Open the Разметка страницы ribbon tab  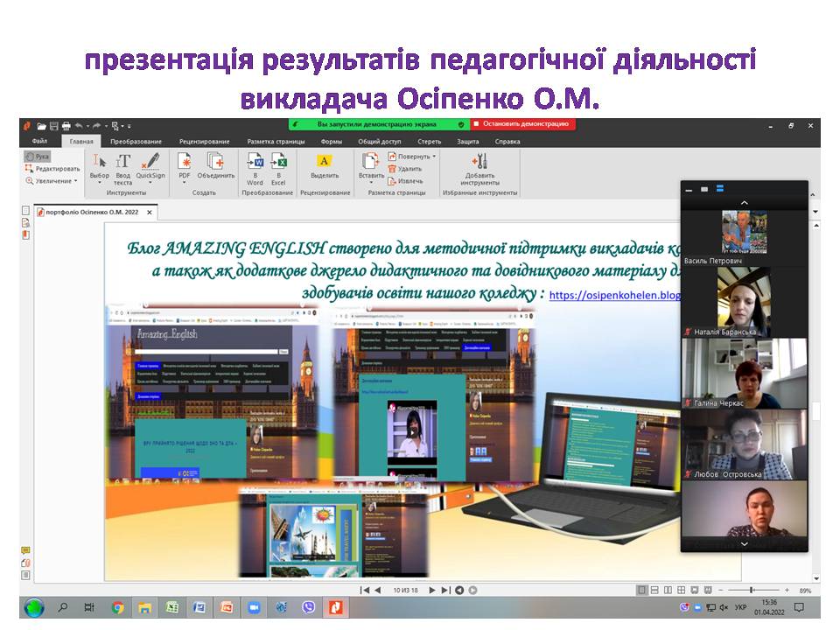click(276, 142)
